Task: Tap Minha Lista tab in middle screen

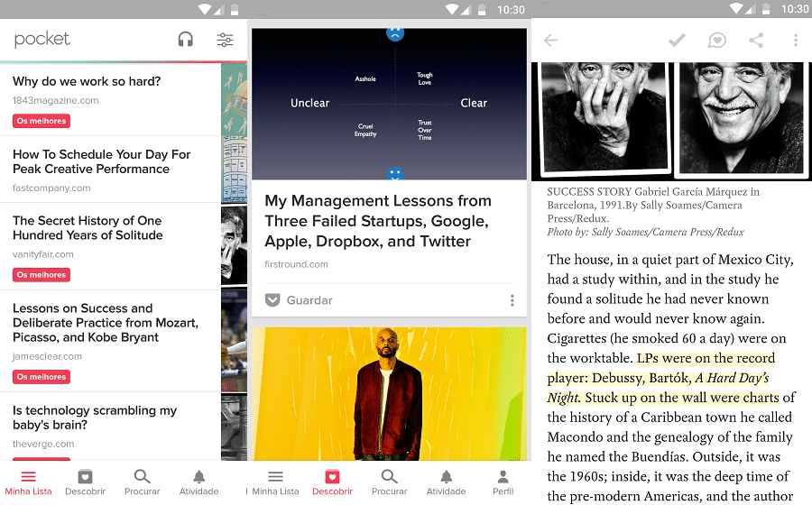Action: (x=275, y=482)
